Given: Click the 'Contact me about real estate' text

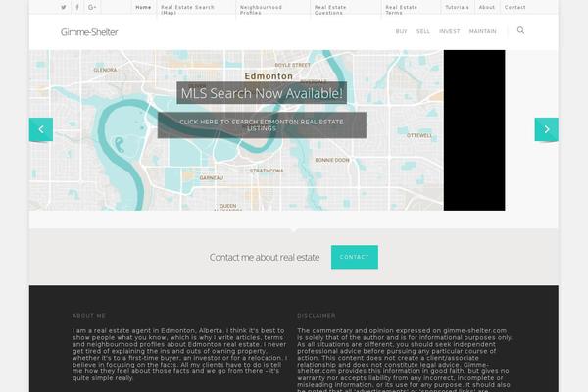Looking at the screenshot, I should (265, 258).
